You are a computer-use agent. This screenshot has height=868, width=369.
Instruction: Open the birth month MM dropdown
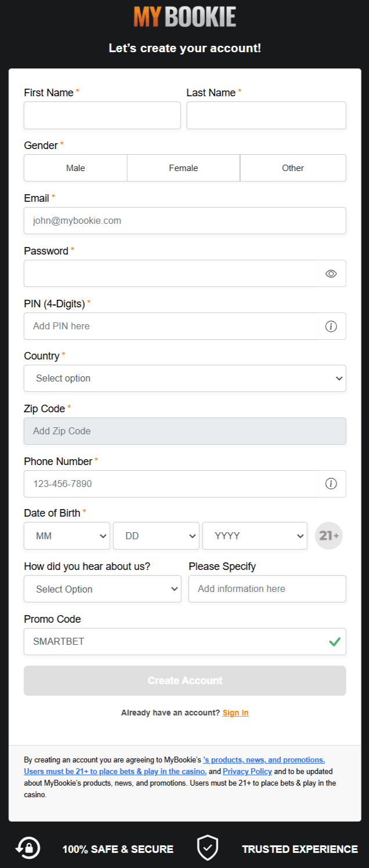coord(67,536)
